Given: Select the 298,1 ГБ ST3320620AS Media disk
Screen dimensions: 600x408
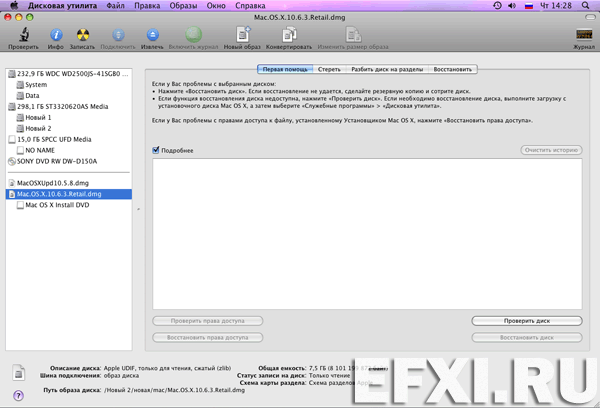Looking at the screenshot, I should point(69,106).
